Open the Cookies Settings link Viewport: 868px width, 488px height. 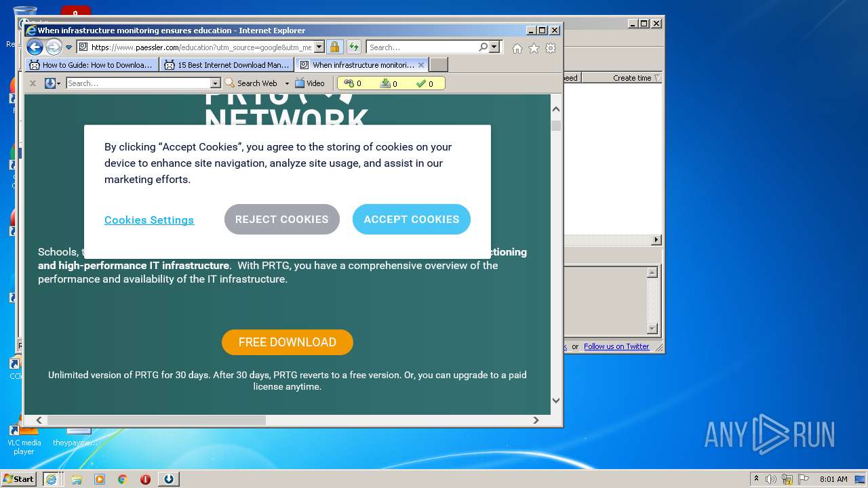(x=149, y=220)
